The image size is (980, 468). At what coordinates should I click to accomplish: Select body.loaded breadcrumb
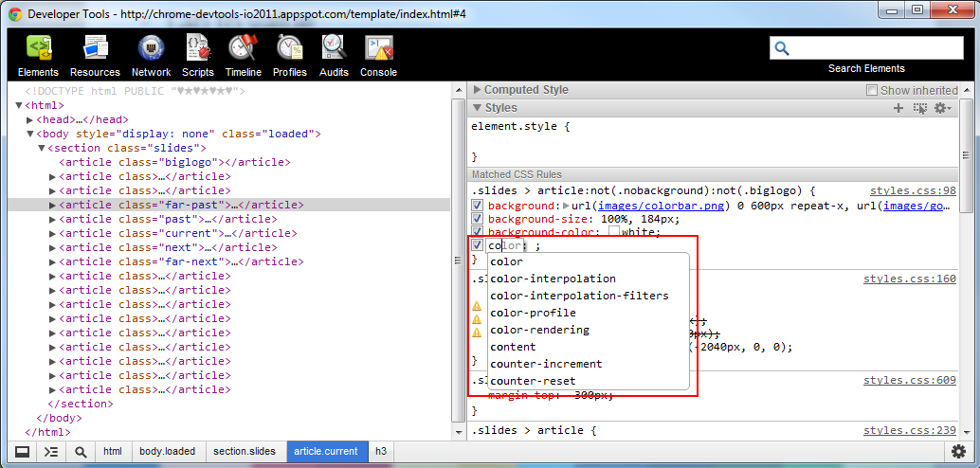coord(168,451)
